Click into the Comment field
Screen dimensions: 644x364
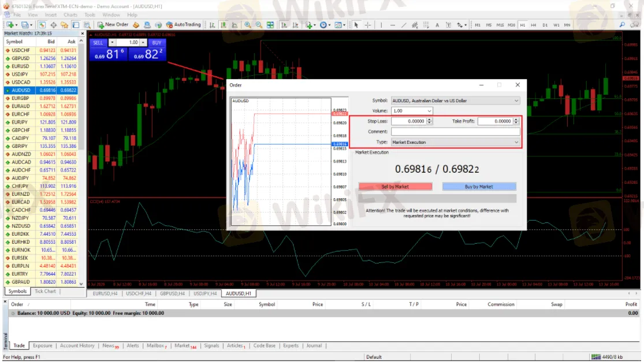(456, 132)
